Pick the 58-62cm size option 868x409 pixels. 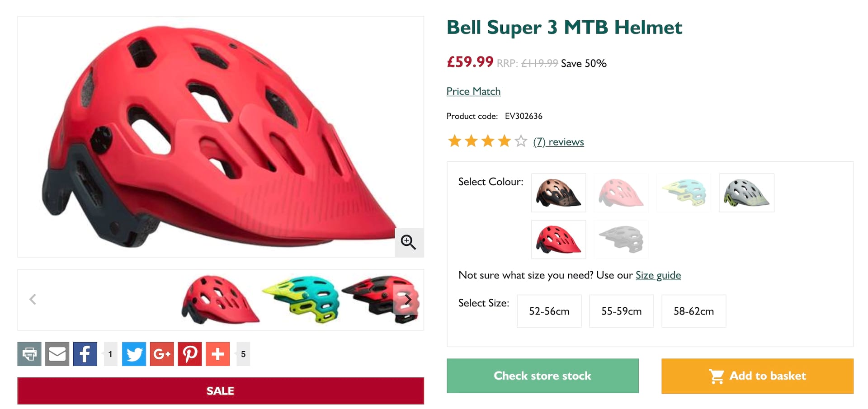pos(694,311)
